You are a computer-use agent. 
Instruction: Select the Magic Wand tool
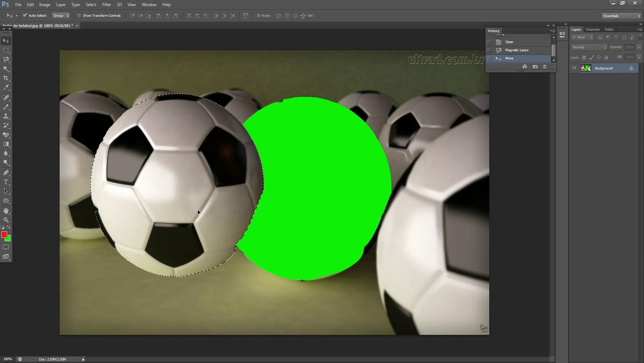coord(6,69)
